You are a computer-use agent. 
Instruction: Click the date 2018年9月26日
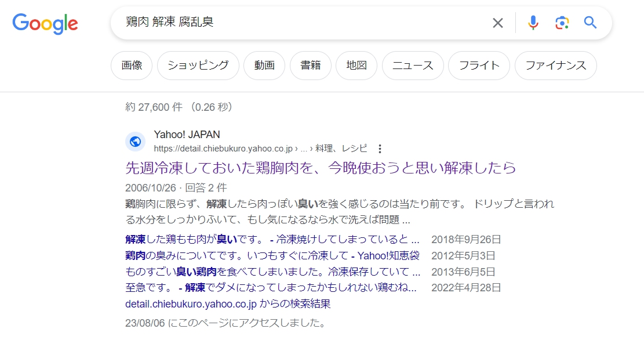(x=466, y=240)
